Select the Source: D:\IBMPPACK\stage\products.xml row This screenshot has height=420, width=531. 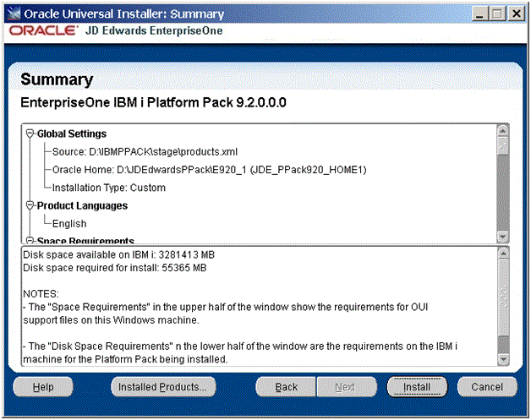click(x=145, y=151)
